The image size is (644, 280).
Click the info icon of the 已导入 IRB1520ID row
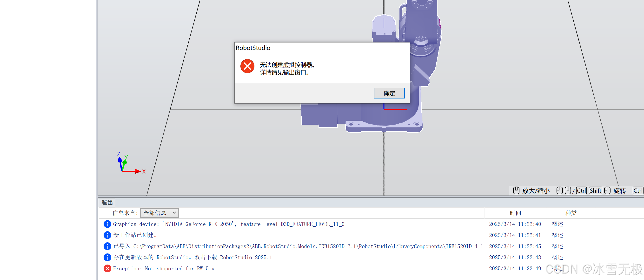(107, 246)
